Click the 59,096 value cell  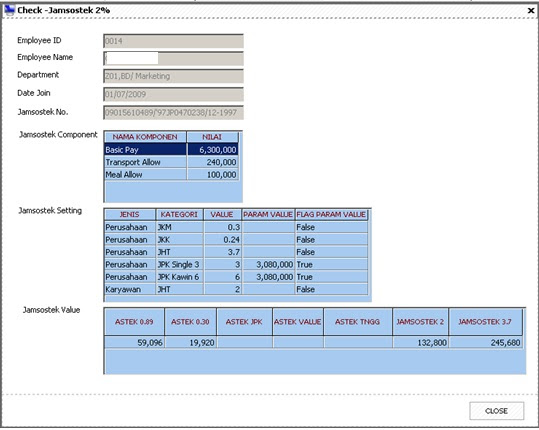click(x=134, y=342)
